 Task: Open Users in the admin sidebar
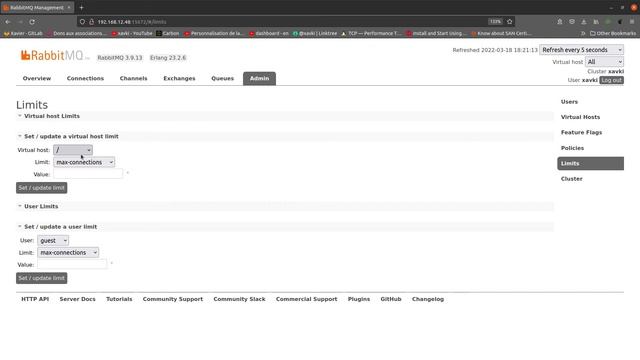pos(569,102)
